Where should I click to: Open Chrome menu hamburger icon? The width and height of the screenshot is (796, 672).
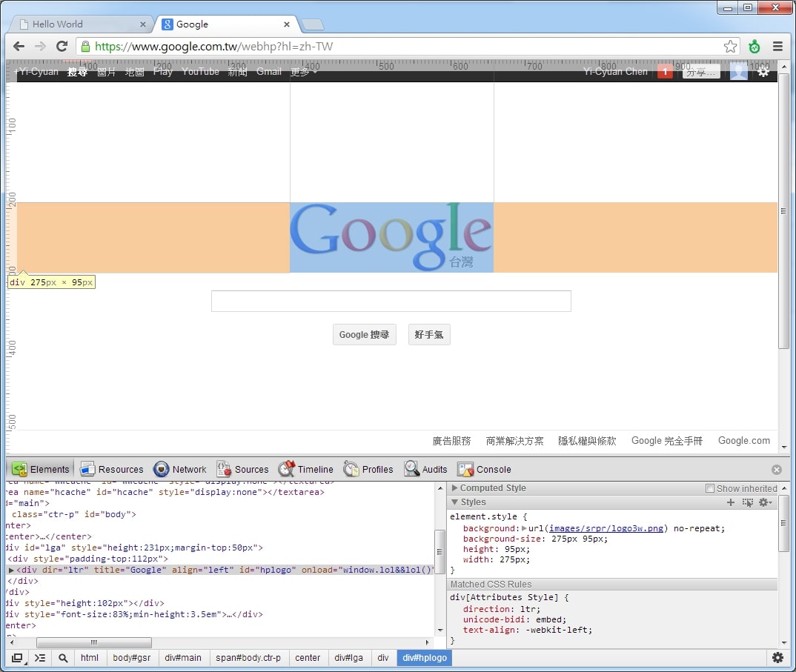click(777, 47)
